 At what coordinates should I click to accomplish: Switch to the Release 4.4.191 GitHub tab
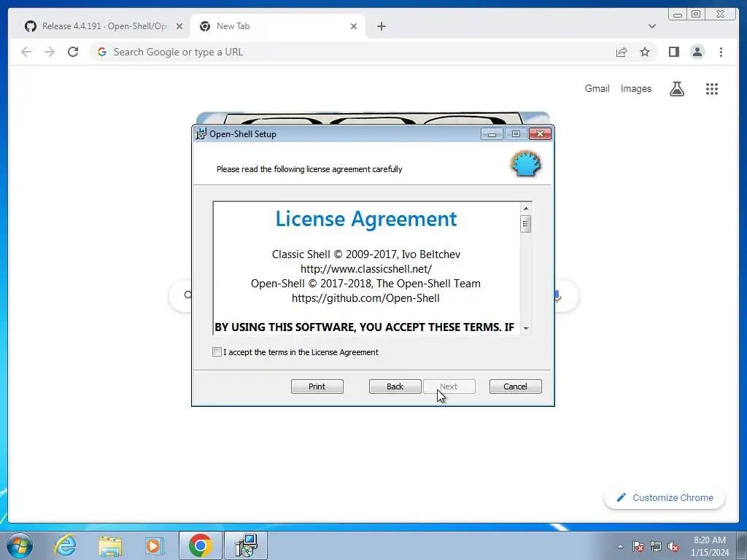(x=104, y=26)
